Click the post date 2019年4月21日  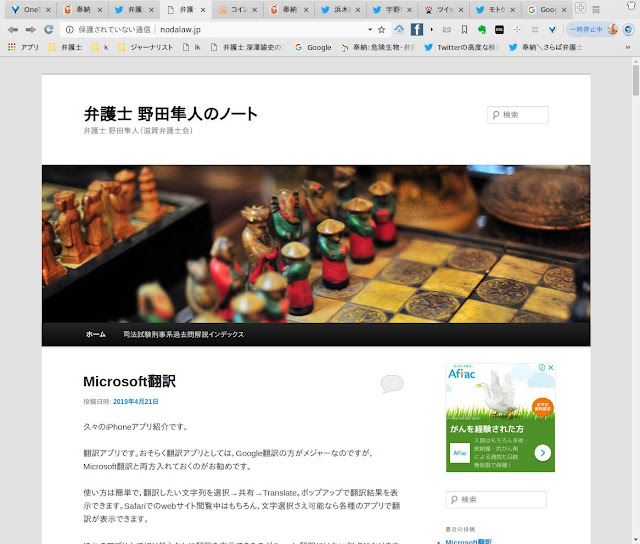(x=136, y=402)
